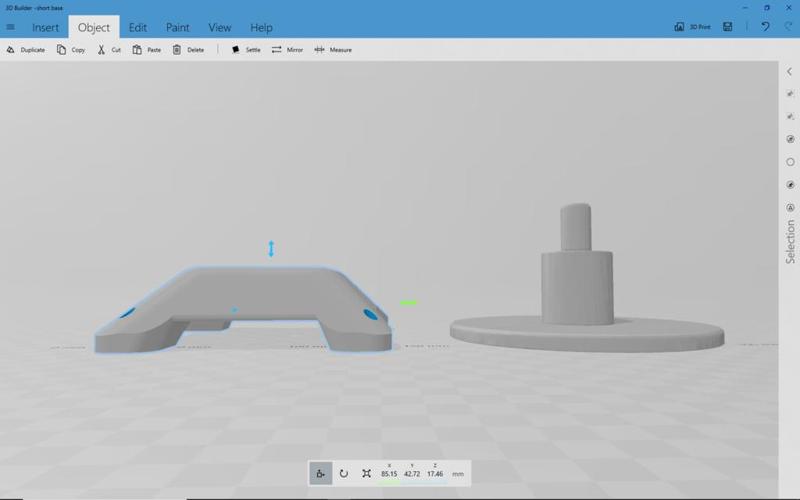Open the hamburger menu

pyautogui.click(x=10, y=27)
